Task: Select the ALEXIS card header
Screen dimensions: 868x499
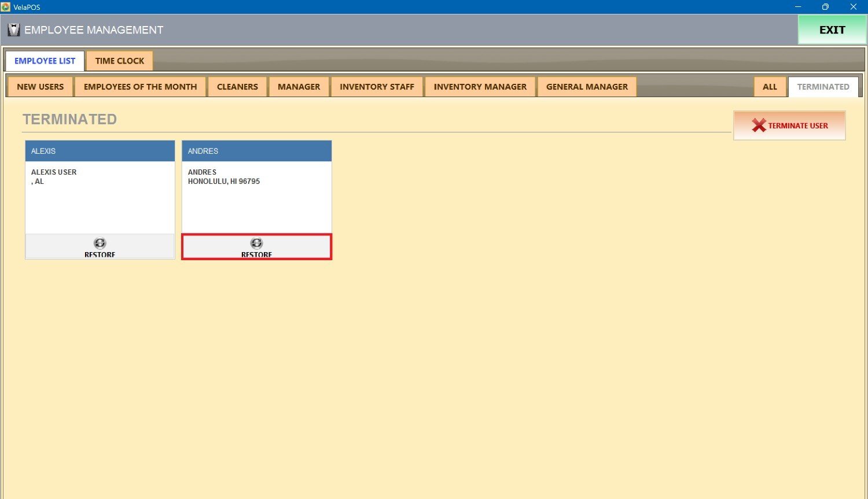Action: (100, 151)
